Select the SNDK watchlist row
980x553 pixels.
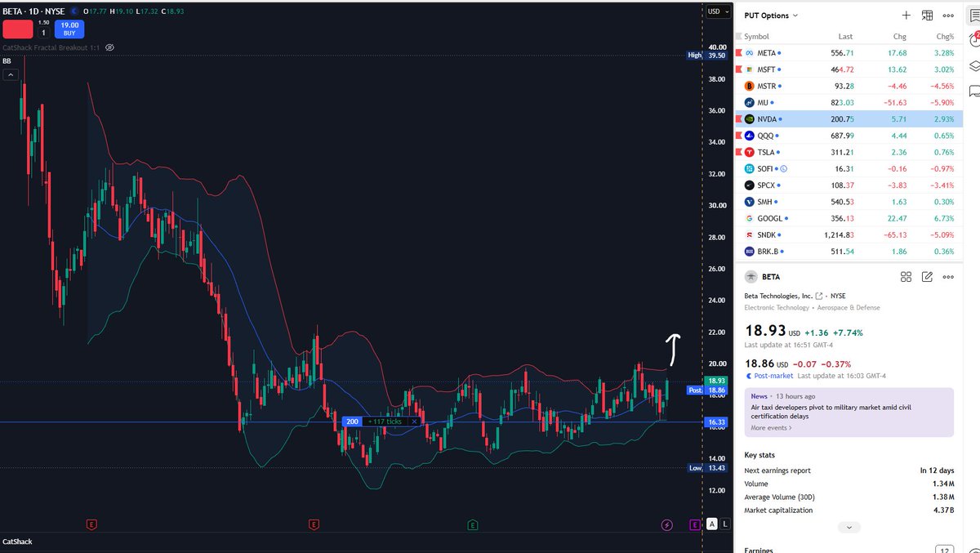(849, 234)
